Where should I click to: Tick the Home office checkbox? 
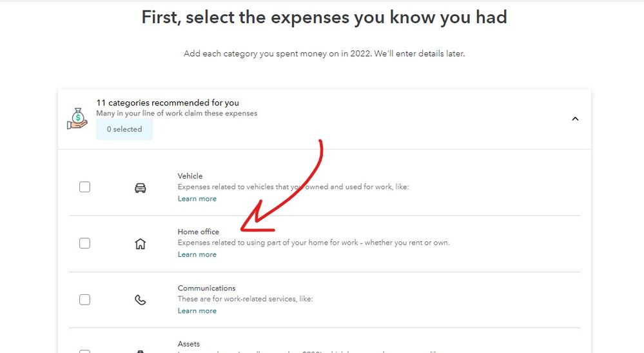[84, 243]
